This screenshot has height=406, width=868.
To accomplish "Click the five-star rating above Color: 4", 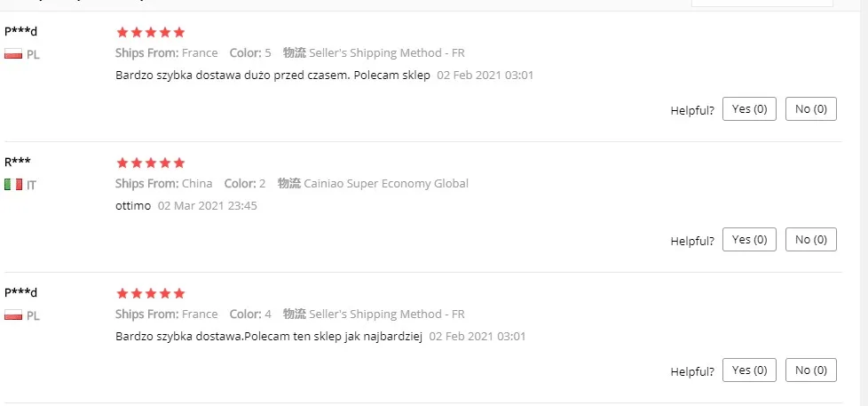I will click(151, 294).
